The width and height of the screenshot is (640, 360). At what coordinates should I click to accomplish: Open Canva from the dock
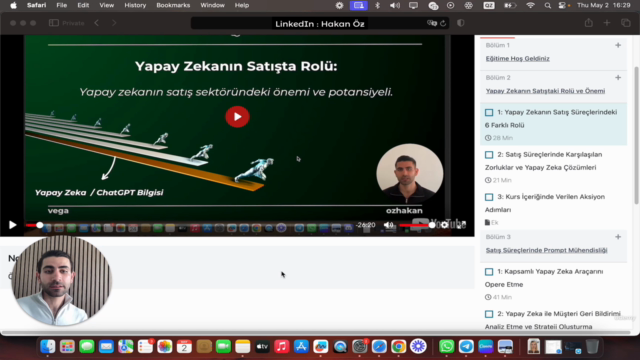pyautogui.click(x=486, y=347)
